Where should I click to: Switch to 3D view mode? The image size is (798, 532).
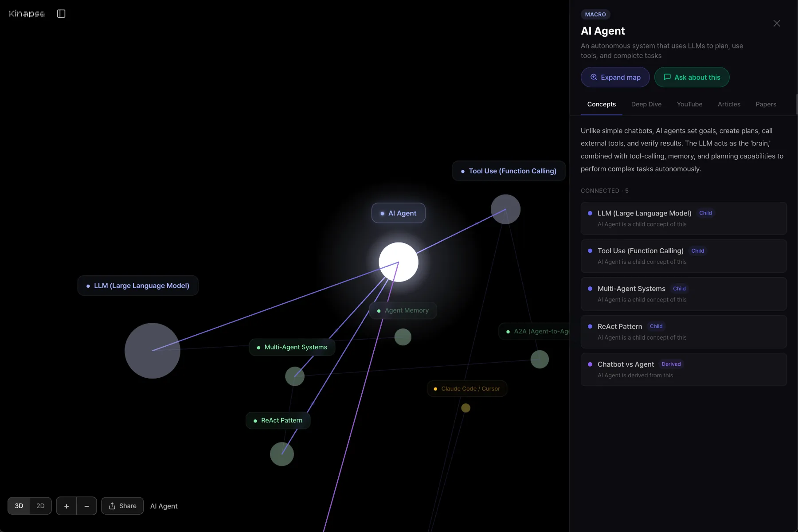(19, 506)
